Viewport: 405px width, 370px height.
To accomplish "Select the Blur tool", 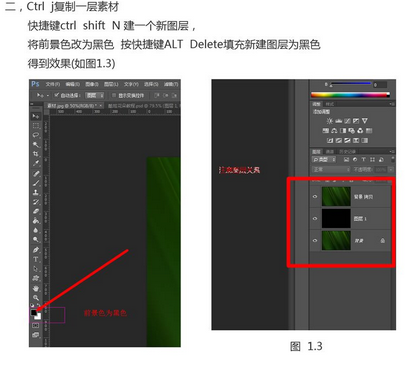I will tap(36, 230).
